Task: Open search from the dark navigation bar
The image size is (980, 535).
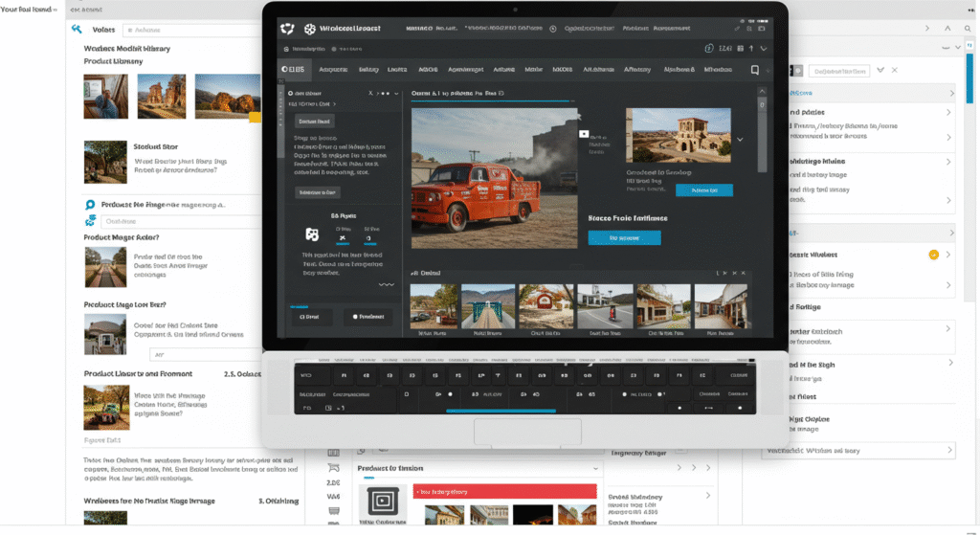Action: coord(754,70)
